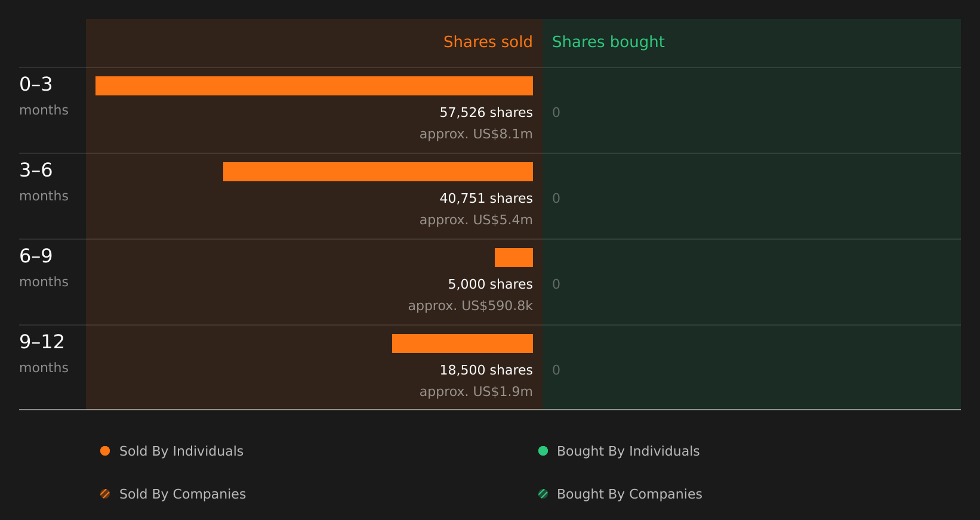980x520 pixels.
Task: Select the approx. US$8.1m amount
Action: [x=476, y=134]
